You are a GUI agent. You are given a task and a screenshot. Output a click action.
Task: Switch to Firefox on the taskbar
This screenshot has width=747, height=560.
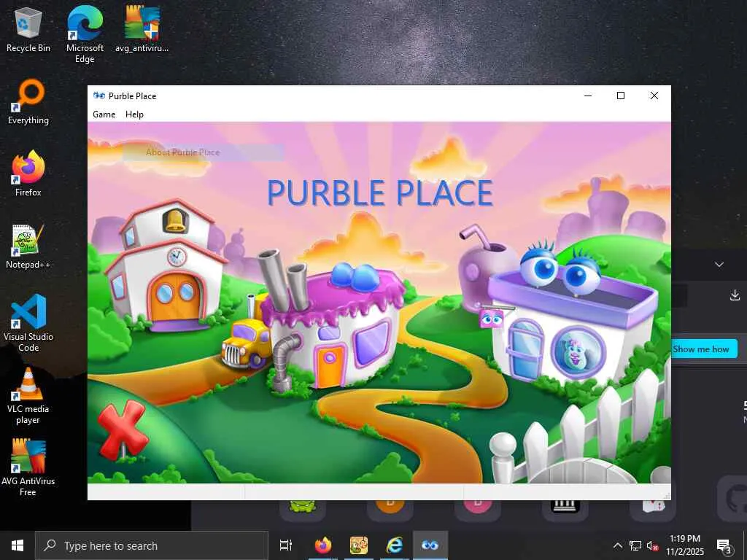(322, 545)
